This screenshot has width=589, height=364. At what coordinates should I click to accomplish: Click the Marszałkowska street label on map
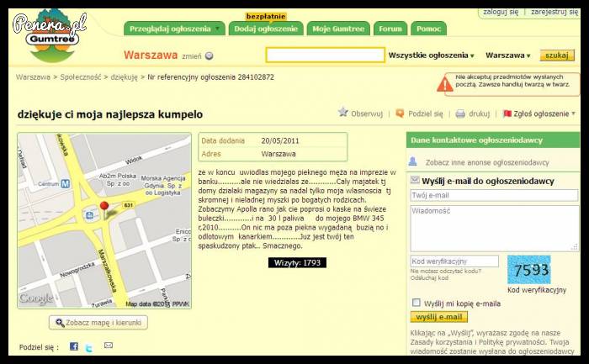coord(107,271)
